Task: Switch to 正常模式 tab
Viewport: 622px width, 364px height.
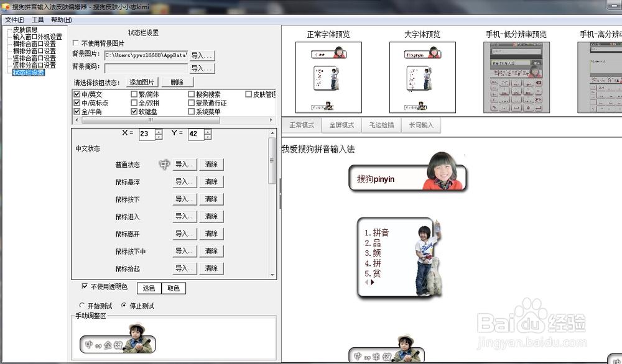Action: [x=302, y=125]
